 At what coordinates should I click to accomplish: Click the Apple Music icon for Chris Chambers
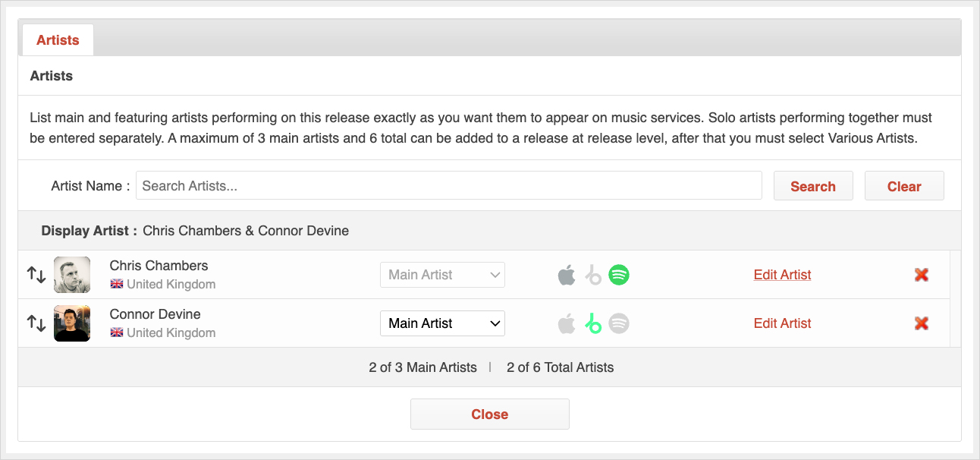567,275
